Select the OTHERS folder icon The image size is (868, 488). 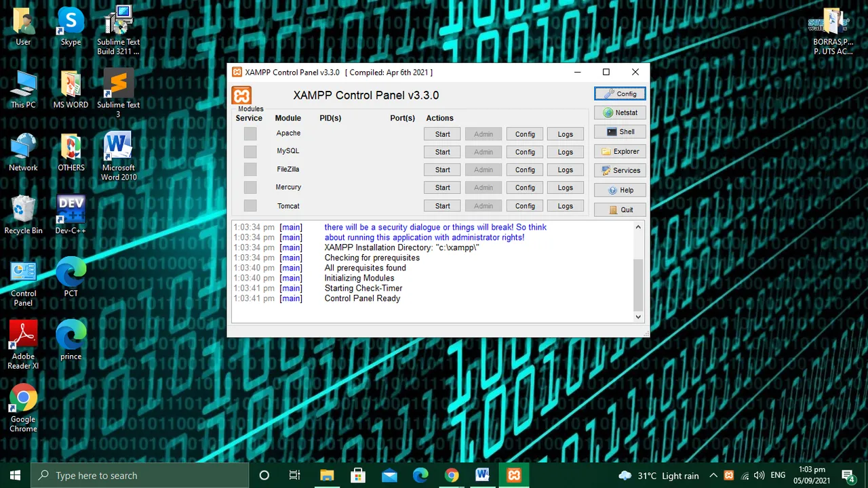(71, 153)
